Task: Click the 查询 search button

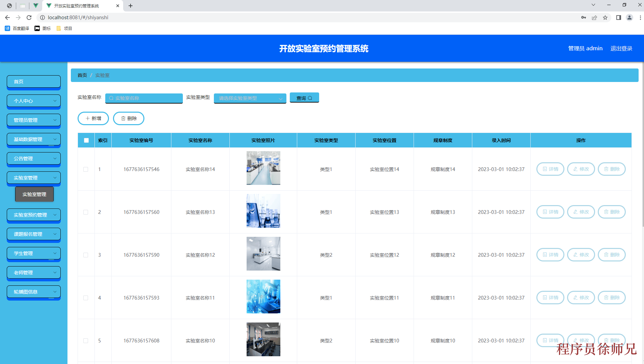Action: (x=304, y=98)
